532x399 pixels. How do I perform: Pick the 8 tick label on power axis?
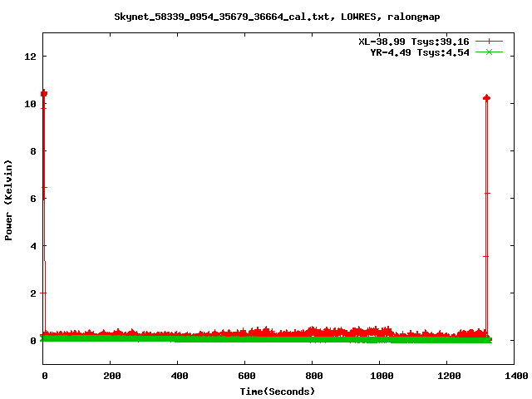(x=33, y=151)
